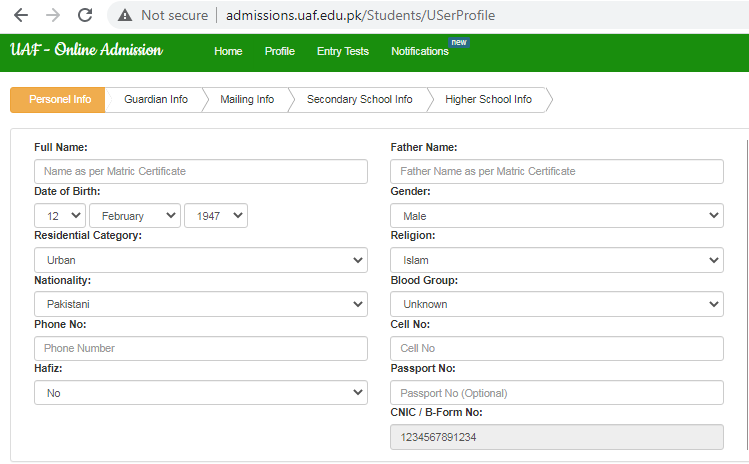Open the Hafiz dropdown
Image resolution: width=749 pixels, height=464 pixels.
tap(200, 393)
